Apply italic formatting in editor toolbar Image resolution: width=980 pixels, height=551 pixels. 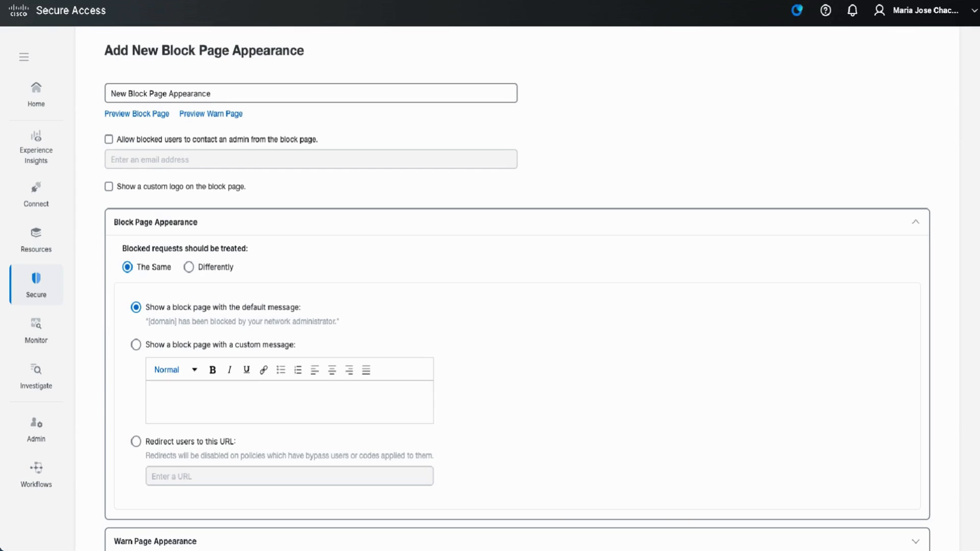coord(230,370)
